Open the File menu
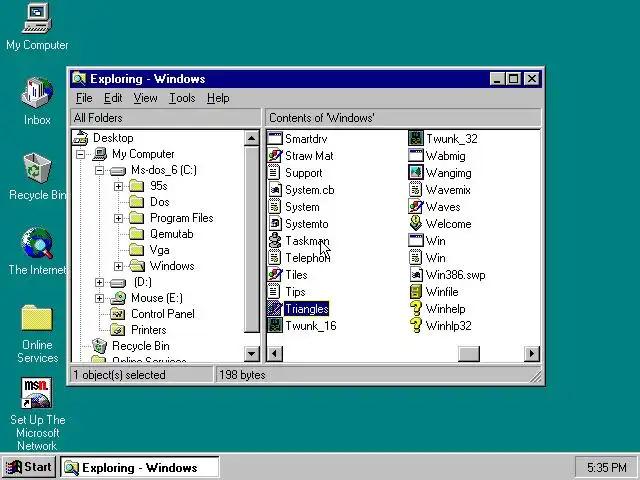This screenshot has height=480, width=640. [84, 98]
